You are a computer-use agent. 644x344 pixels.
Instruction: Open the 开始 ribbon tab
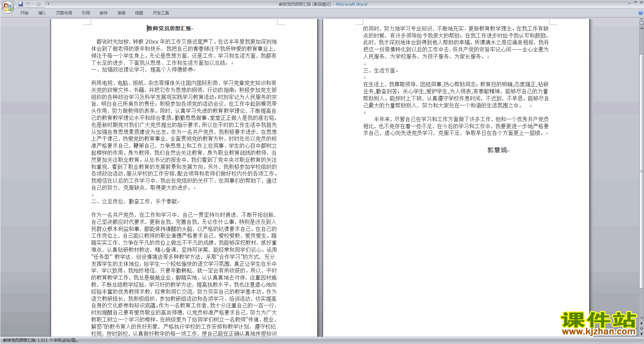pos(24,13)
